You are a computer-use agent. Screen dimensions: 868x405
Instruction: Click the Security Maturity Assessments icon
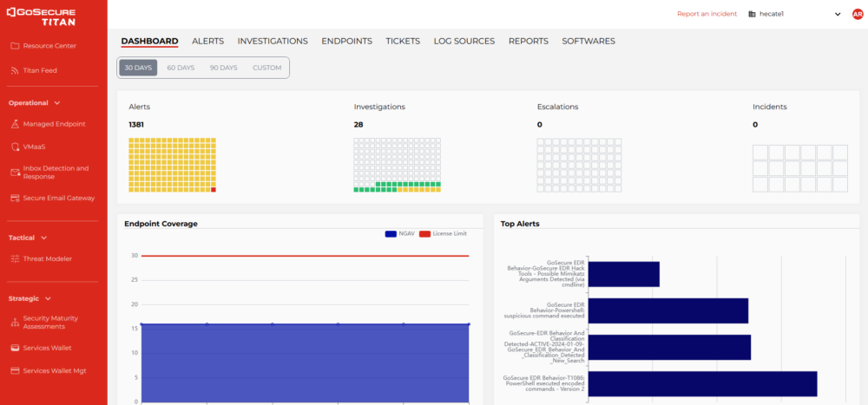point(15,323)
